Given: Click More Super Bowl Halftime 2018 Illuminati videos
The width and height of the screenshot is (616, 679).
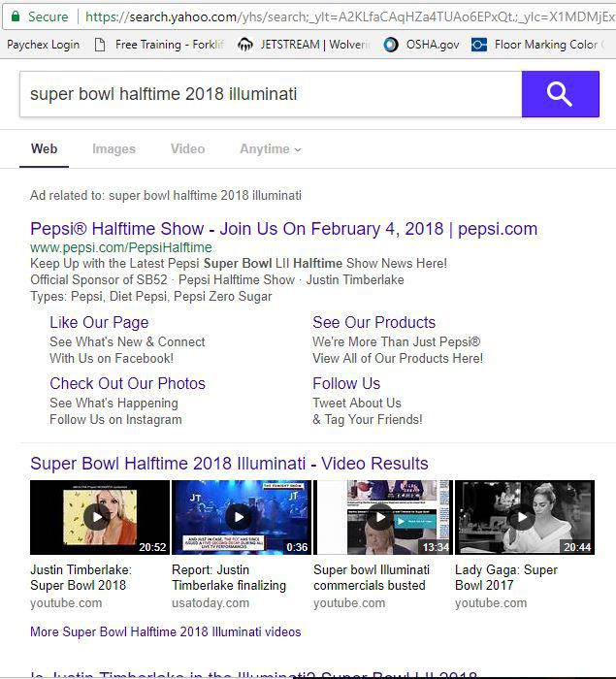Looking at the screenshot, I should [x=165, y=631].
